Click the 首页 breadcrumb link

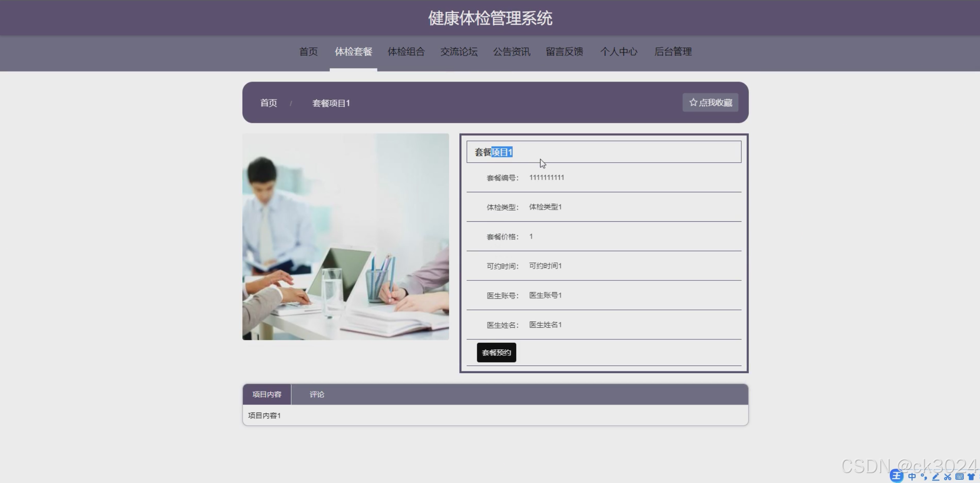(269, 103)
